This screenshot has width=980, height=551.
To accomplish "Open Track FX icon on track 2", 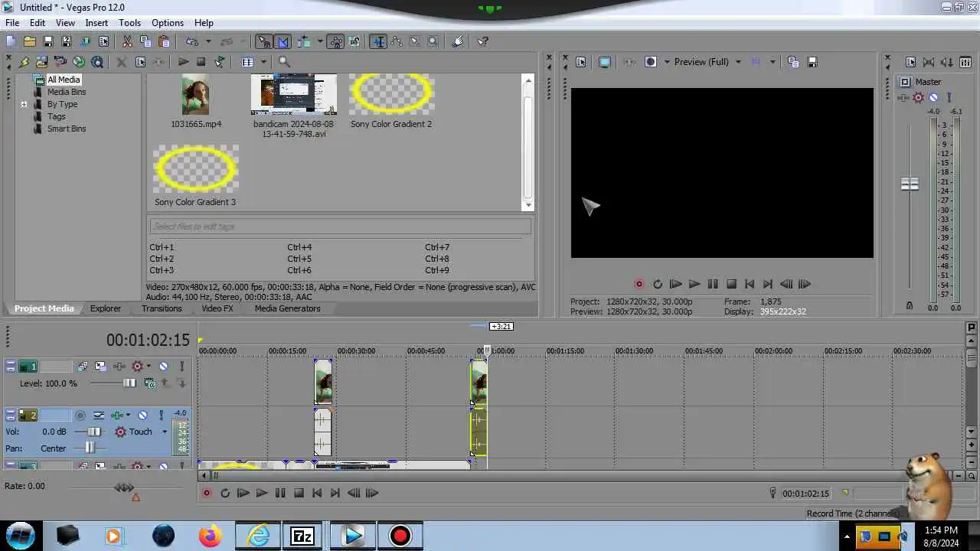I will [x=117, y=416].
